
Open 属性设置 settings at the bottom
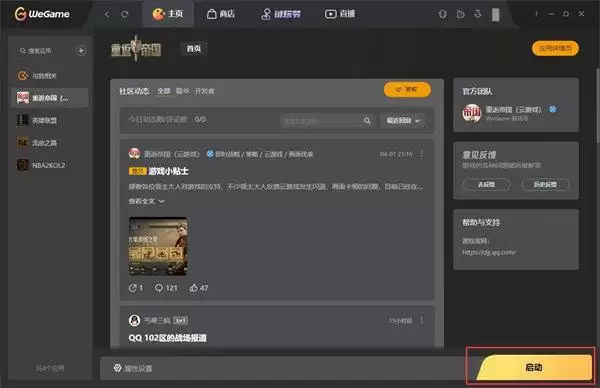click(133, 368)
